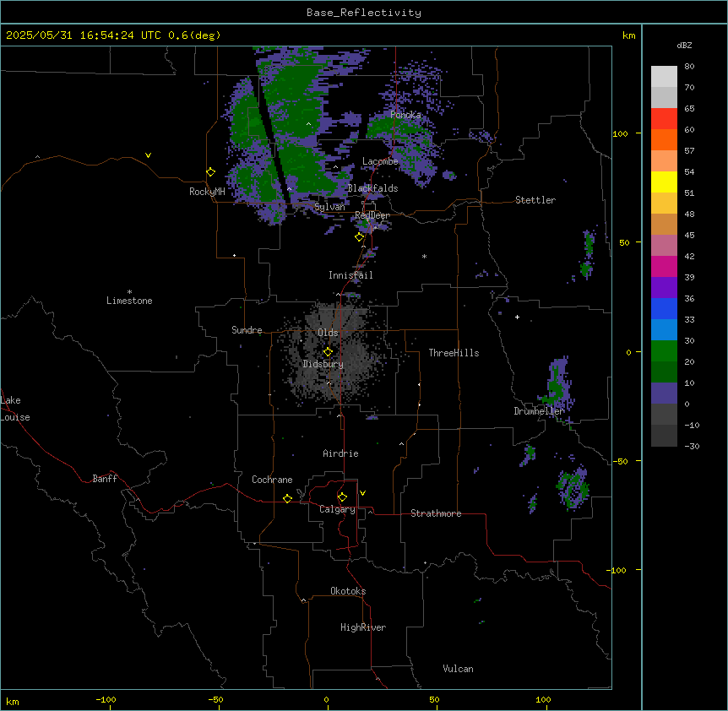Image resolution: width=728 pixels, height=711 pixels.
Task: Click the Sylvan label on map
Action: [x=329, y=207]
